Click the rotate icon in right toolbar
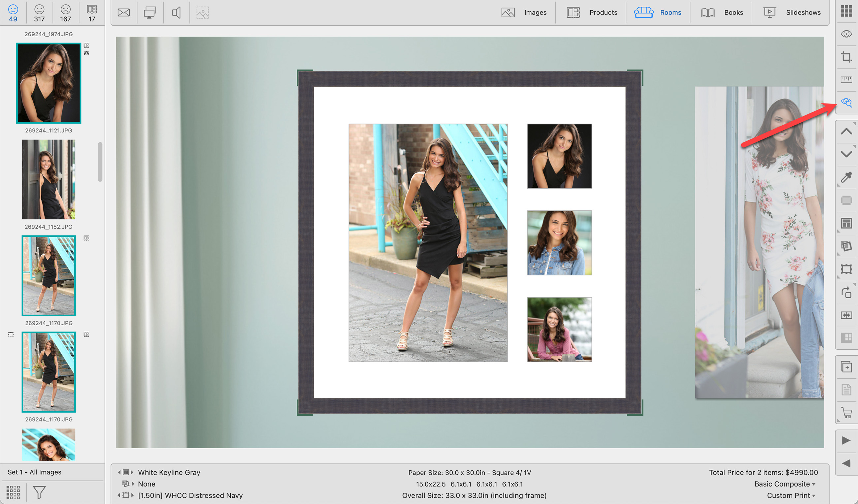Screen dimensions: 858x504 tap(846, 292)
